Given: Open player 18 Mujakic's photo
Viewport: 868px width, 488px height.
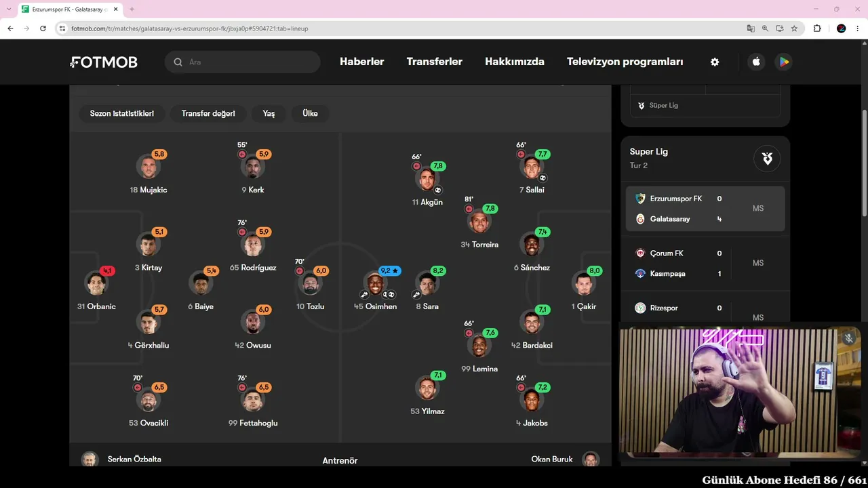Looking at the screenshot, I should tap(149, 167).
